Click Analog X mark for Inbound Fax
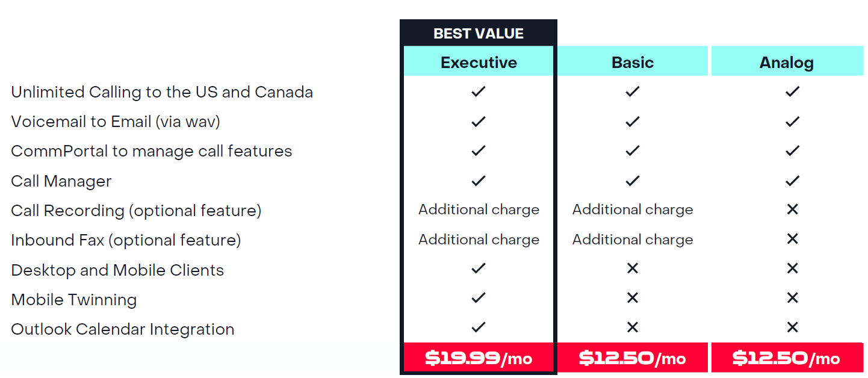Image resolution: width=868 pixels, height=378 pixels. click(x=792, y=239)
